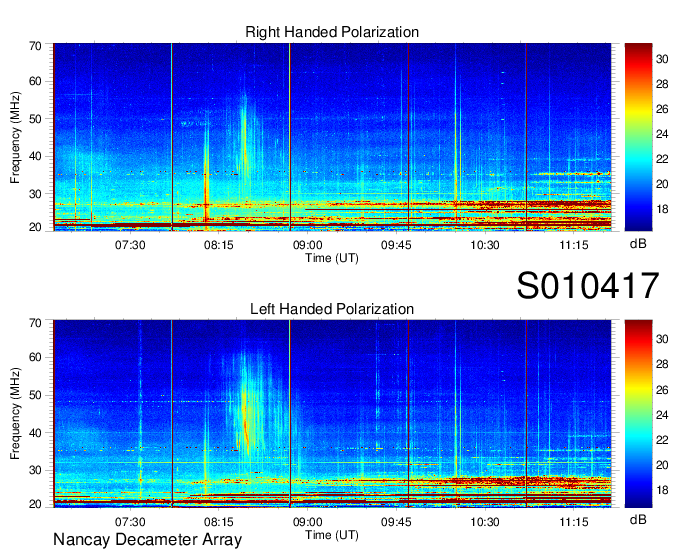
Task: Click '09:00' time tick on Right Handed plot
Action: (307, 245)
